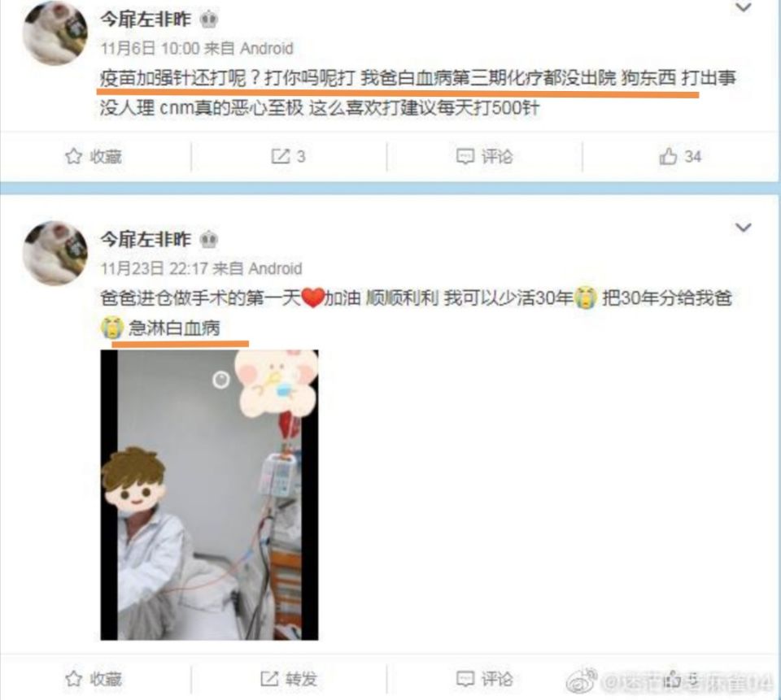
Task: Click crown badge beside second username
Action: (x=209, y=240)
